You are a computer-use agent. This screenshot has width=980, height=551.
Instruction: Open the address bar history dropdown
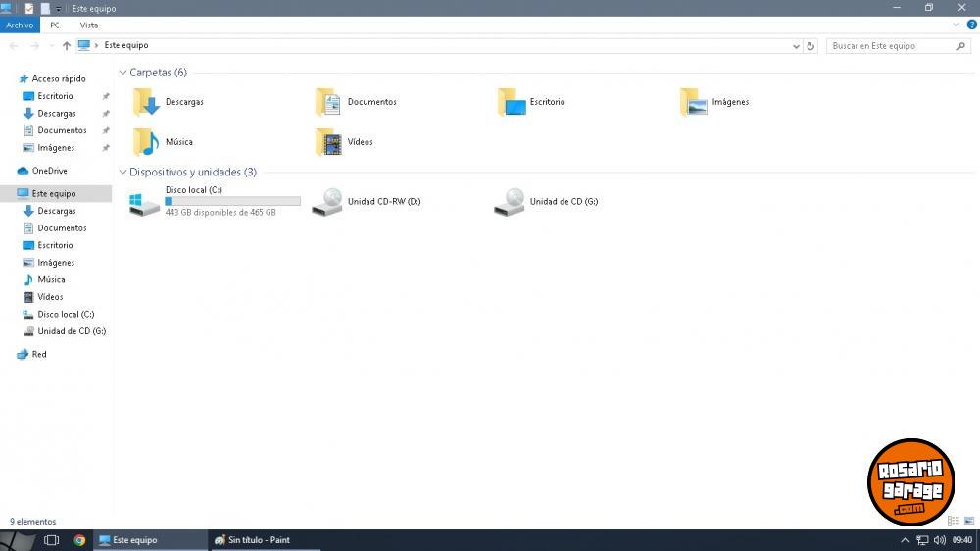pyautogui.click(x=796, y=46)
